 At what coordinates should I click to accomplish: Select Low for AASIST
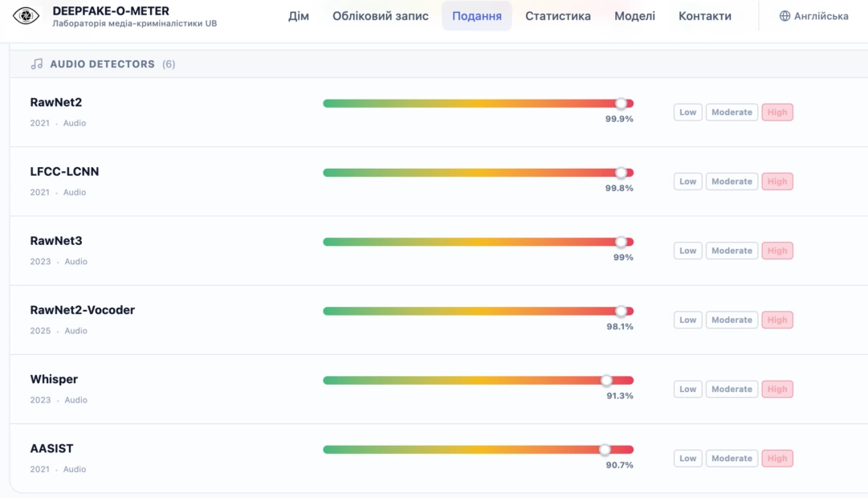click(687, 458)
